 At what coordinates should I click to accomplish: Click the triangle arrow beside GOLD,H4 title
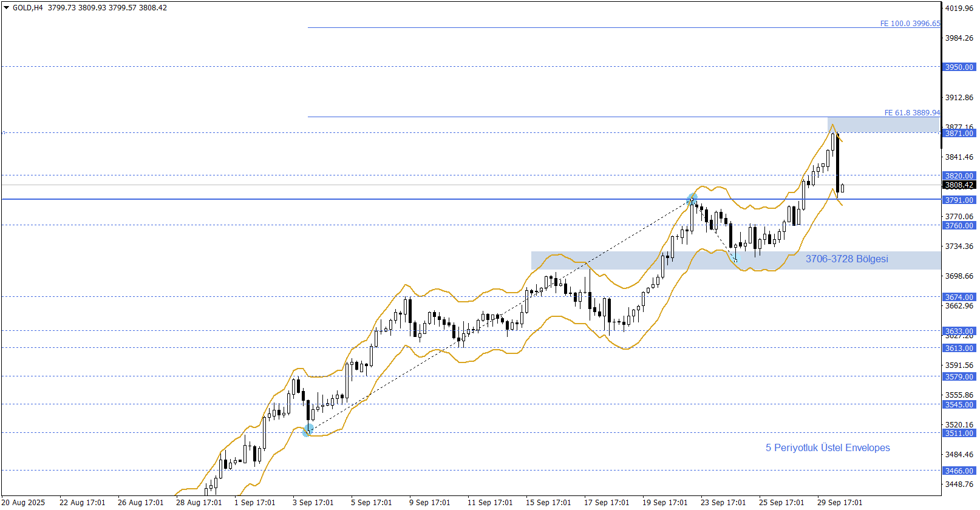[7, 8]
